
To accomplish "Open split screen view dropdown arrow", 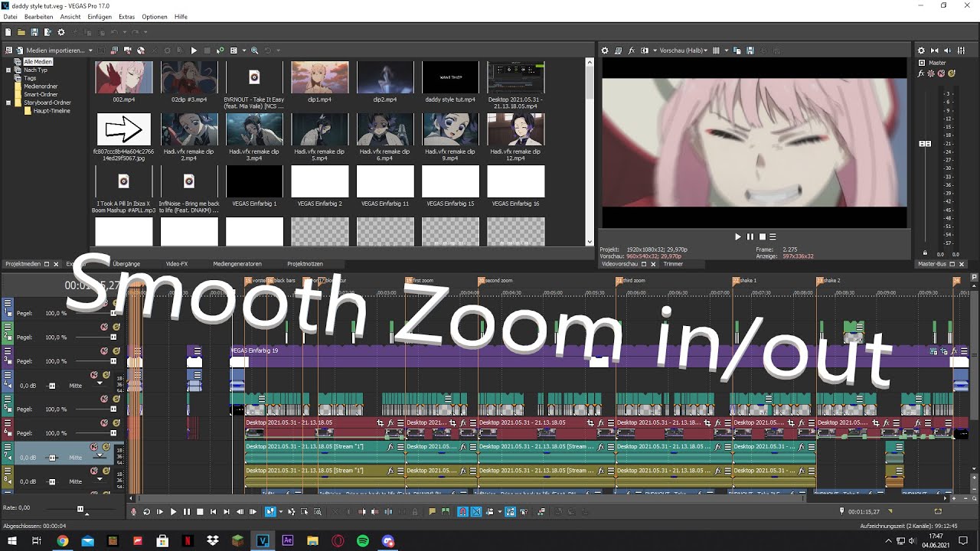I will point(655,51).
